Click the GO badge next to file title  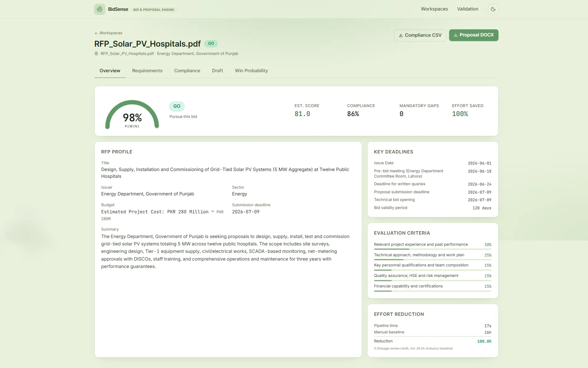[211, 44]
